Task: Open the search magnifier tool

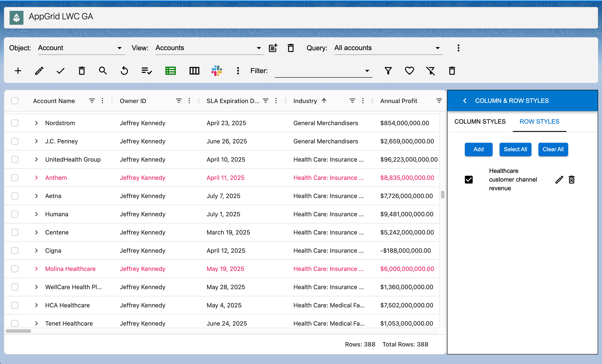Action: point(103,71)
